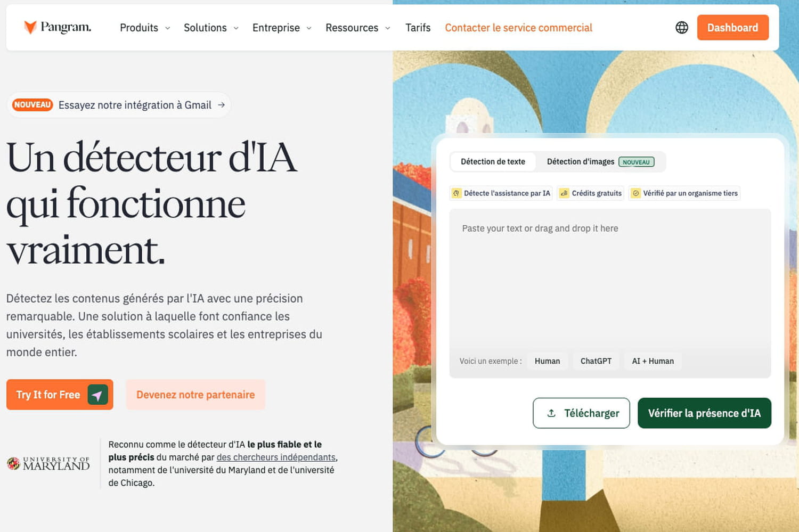Viewport: 799px width, 532px height.
Task: Click the icon beside Crédits gratuits
Action: [564, 193]
